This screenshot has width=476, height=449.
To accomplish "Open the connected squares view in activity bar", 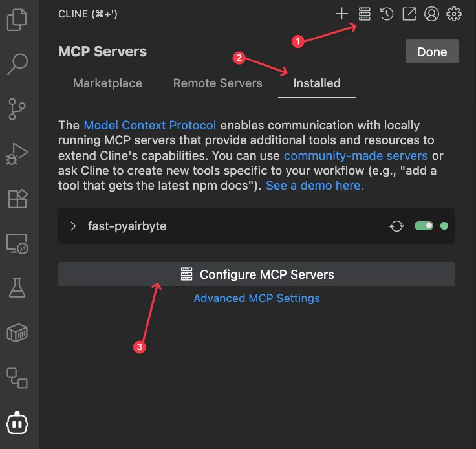I will click(17, 378).
